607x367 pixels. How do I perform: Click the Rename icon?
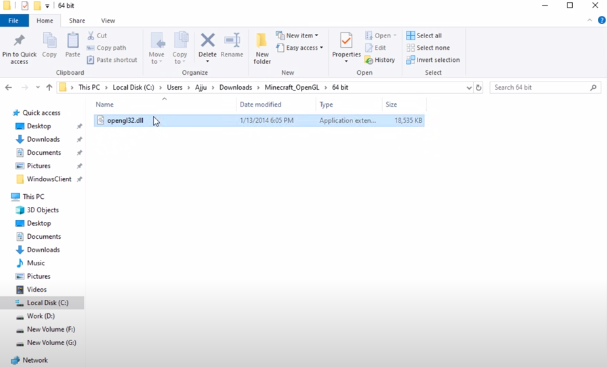(x=232, y=40)
